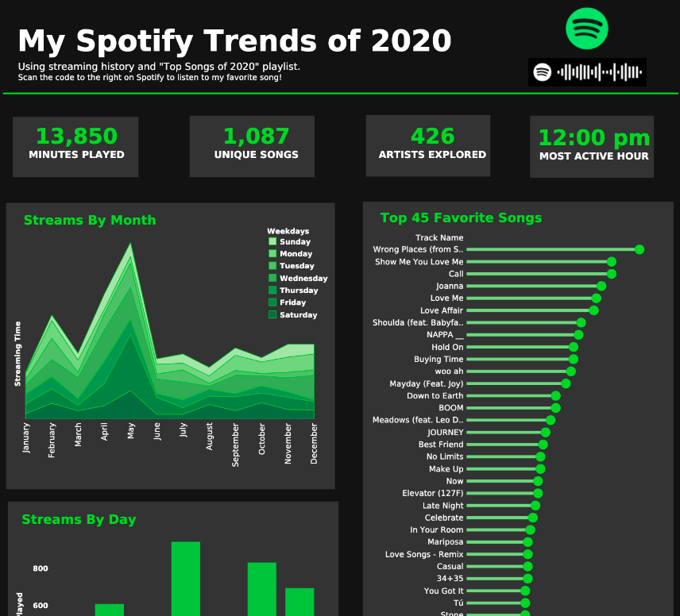Screen dimensions: 680x616
Task: Click the Saturday legend color swatch
Action: click(272, 315)
